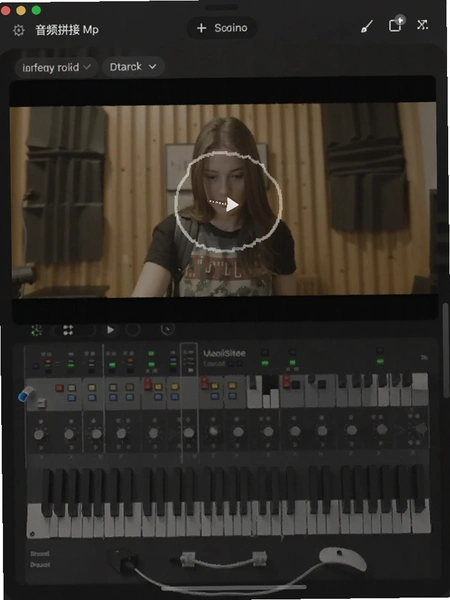
Task: Click the vertical scrollbar on the right edge
Action: 445,351
